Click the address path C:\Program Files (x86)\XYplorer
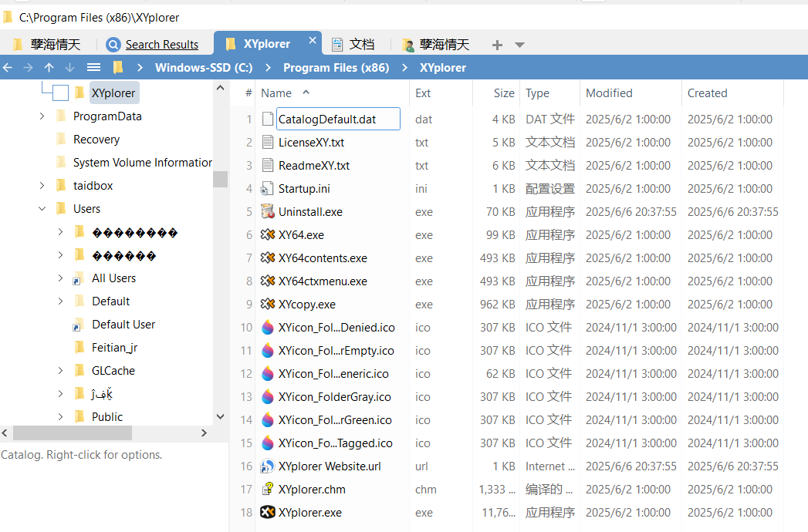 99,18
